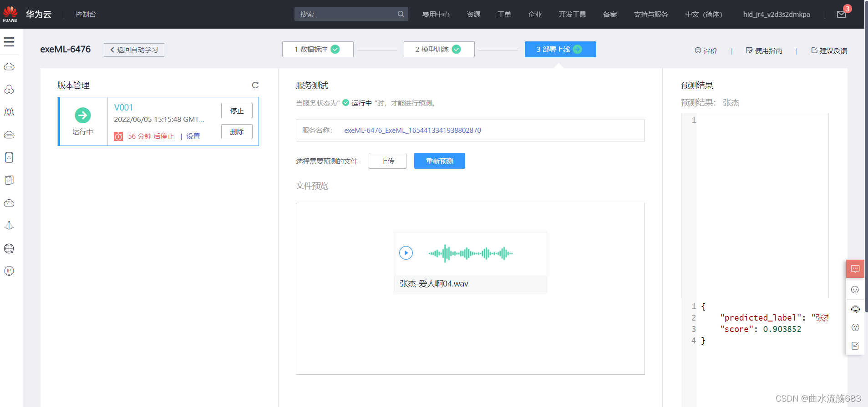Click 停止 to stop version V001
The image size is (868, 407).
pyautogui.click(x=237, y=111)
